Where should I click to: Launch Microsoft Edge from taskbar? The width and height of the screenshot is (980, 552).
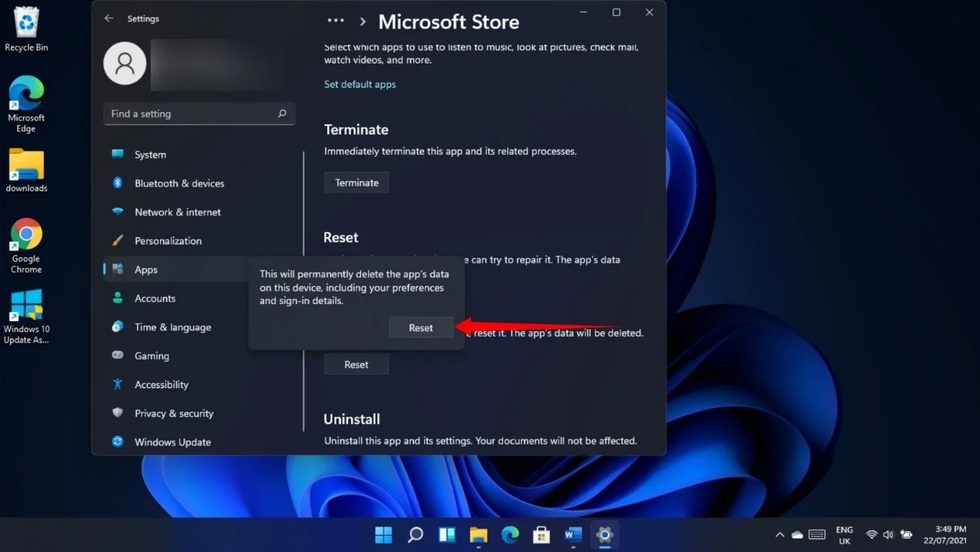[510, 535]
